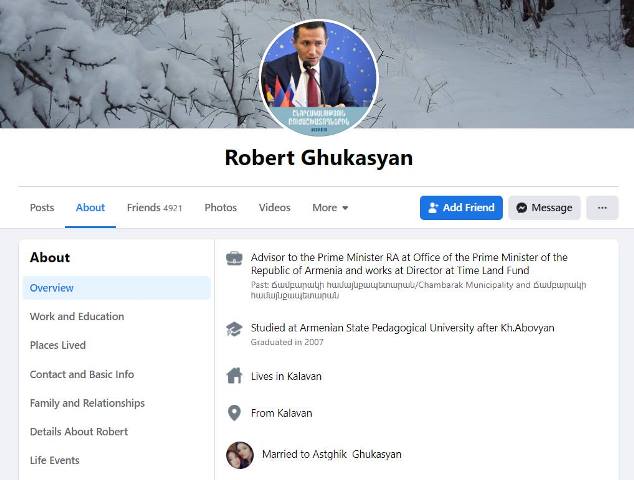
Task: Switch to the Posts tab
Action: [42, 208]
